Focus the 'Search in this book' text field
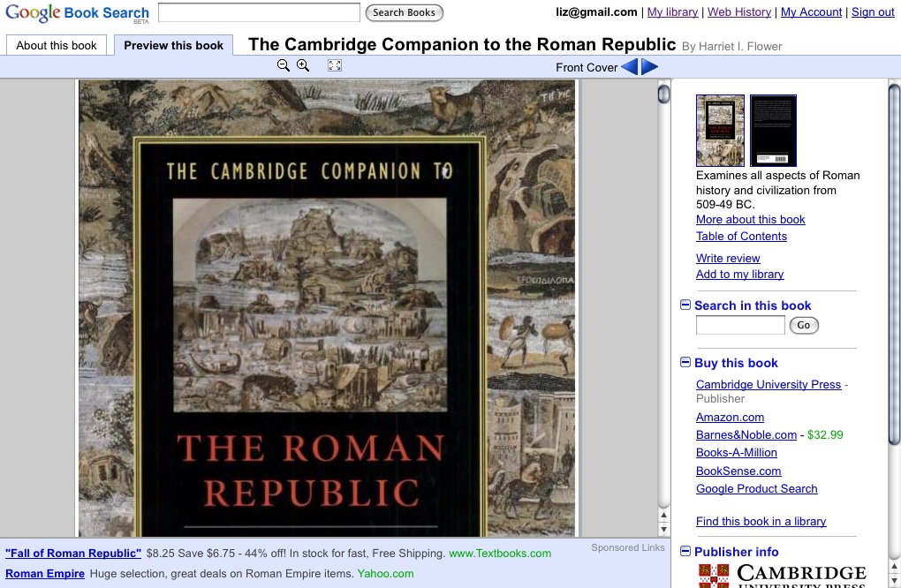 (739, 325)
